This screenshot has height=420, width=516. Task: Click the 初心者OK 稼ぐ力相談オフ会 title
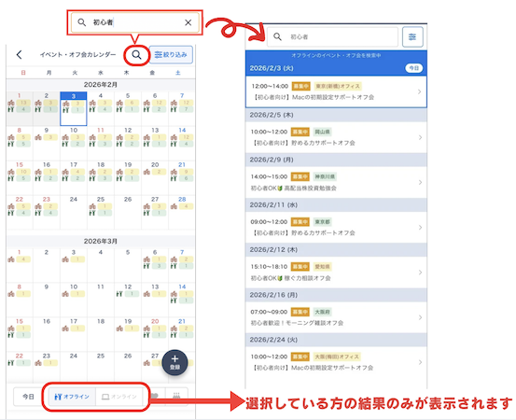click(x=290, y=278)
